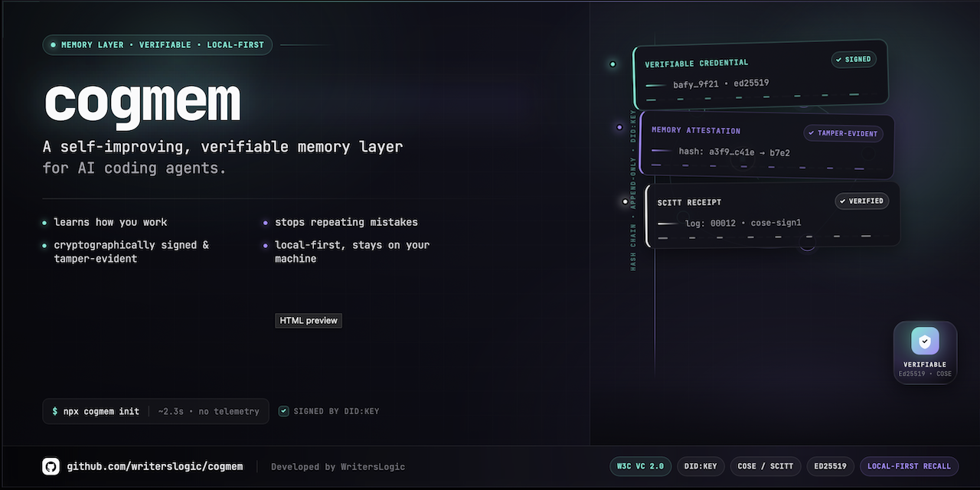Click the VERIFIABLE CREDENTIAL card title
This screenshot has height=490, width=980.
click(697, 63)
